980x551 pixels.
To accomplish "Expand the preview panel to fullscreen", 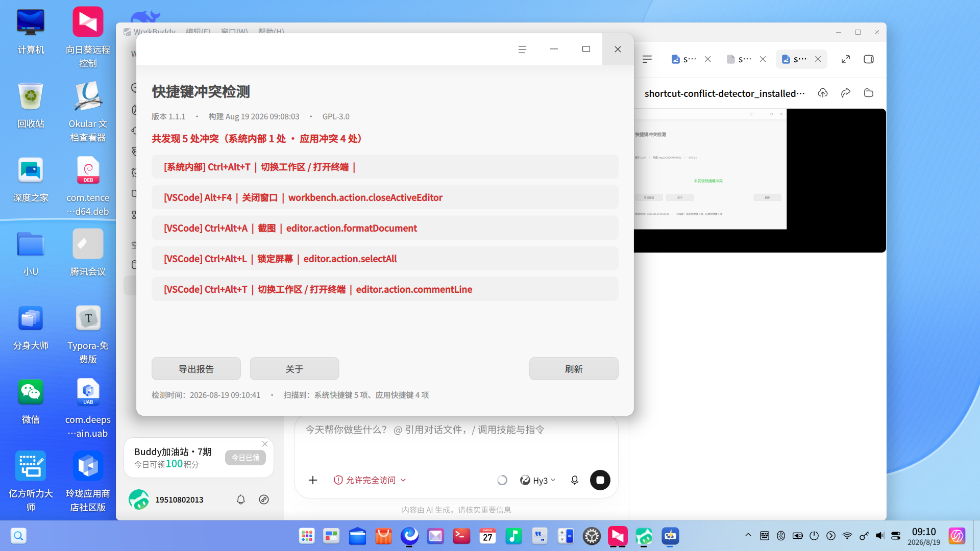I will click(x=846, y=59).
